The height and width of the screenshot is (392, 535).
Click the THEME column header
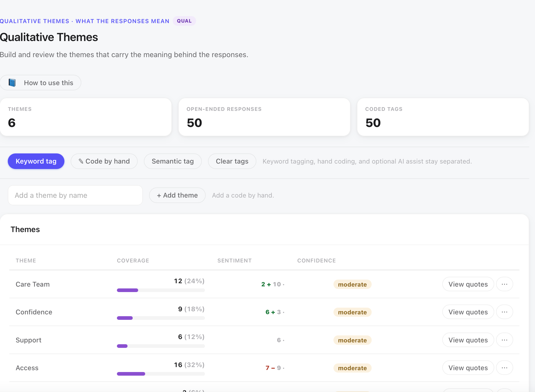[26, 261]
